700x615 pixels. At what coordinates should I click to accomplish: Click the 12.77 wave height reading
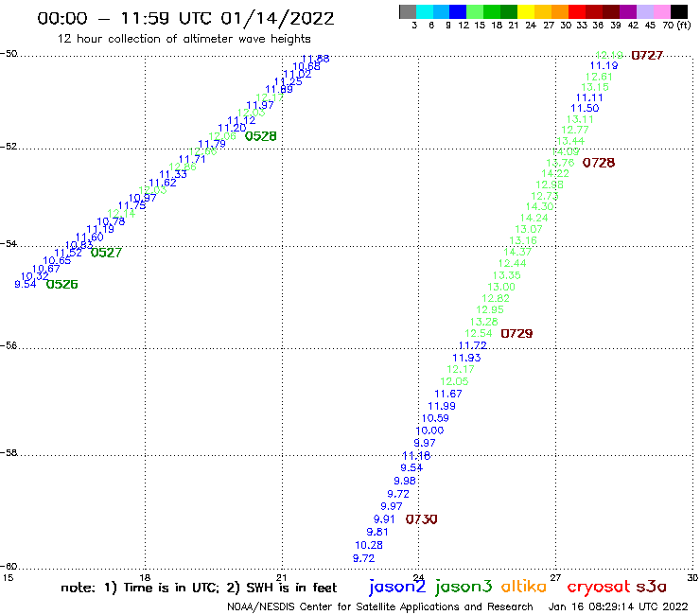click(575, 130)
